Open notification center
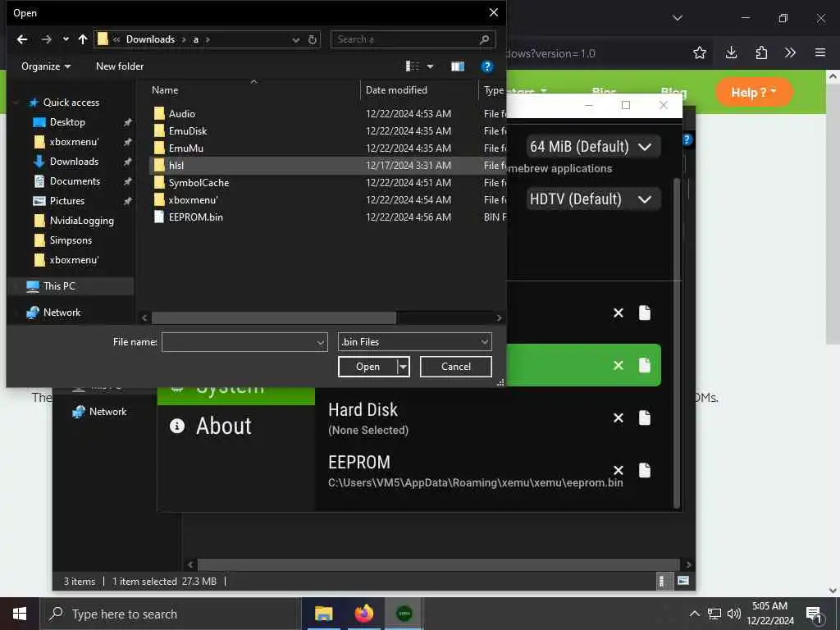 pyautogui.click(x=815, y=614)
